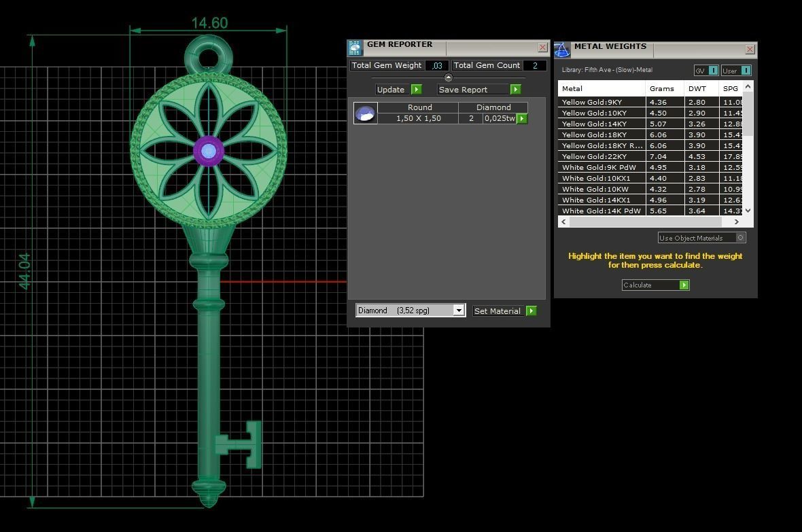Click green arrow on Calculate button

684,285
